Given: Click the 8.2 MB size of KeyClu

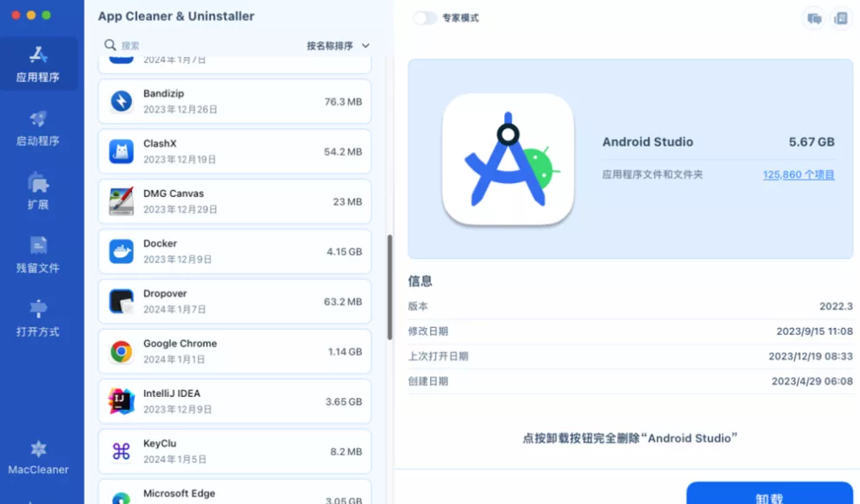Looking at the screenshot, I should pos(346,452).
